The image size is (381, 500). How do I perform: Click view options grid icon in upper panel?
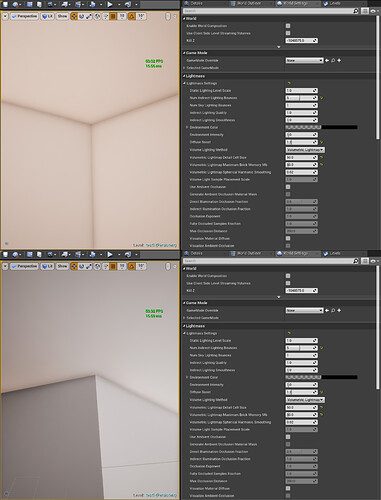click(x=365, y=11)
